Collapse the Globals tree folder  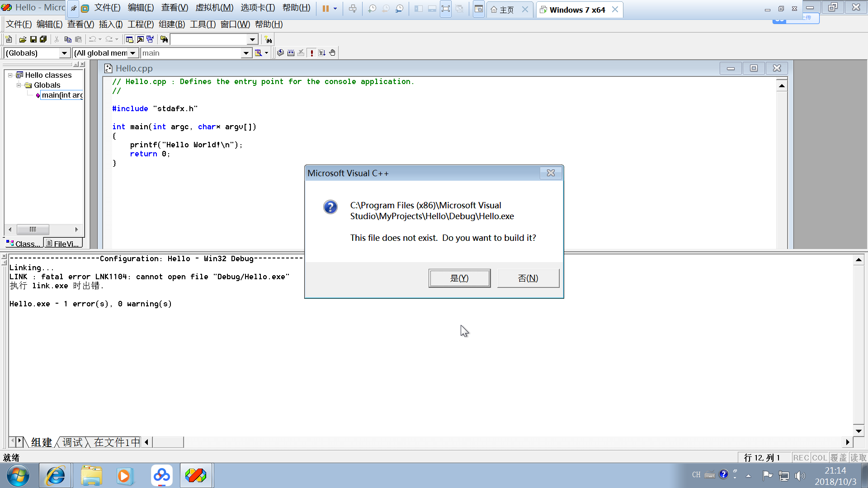coord(19,85)
